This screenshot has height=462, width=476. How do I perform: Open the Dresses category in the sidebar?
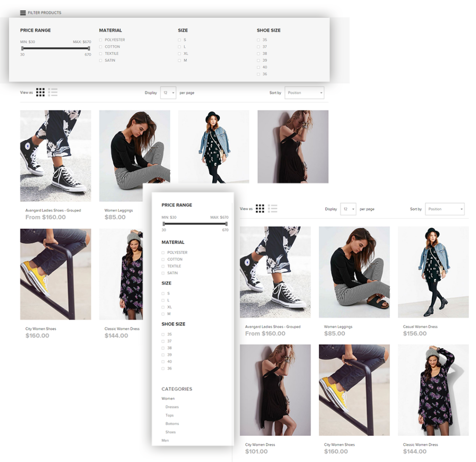[x=172, y=407]
